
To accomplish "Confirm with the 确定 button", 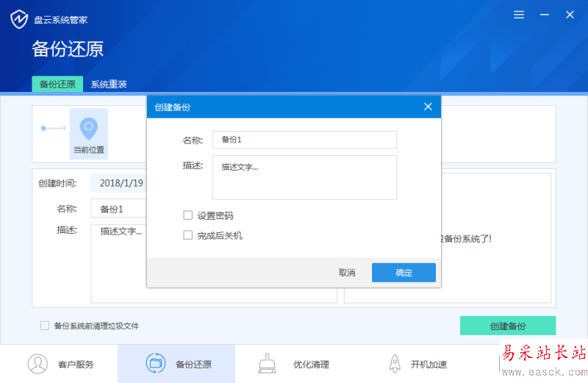I will coord(404,272).
